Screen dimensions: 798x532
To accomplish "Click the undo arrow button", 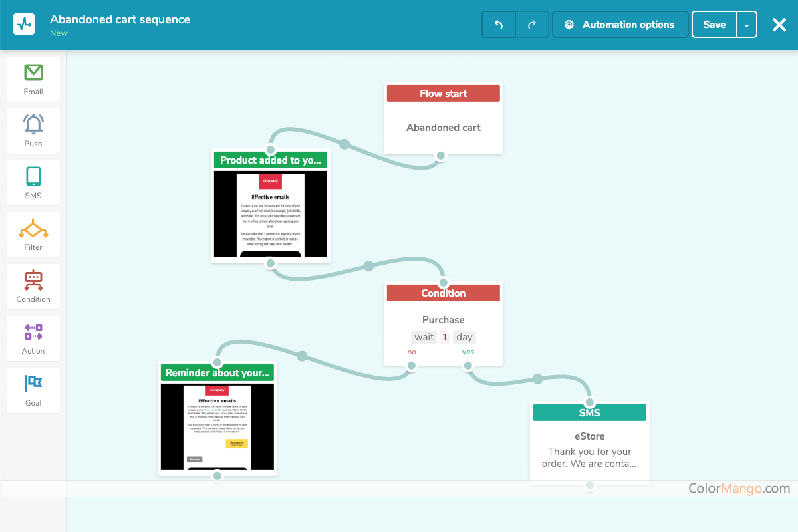I will (x=499, y=25).
